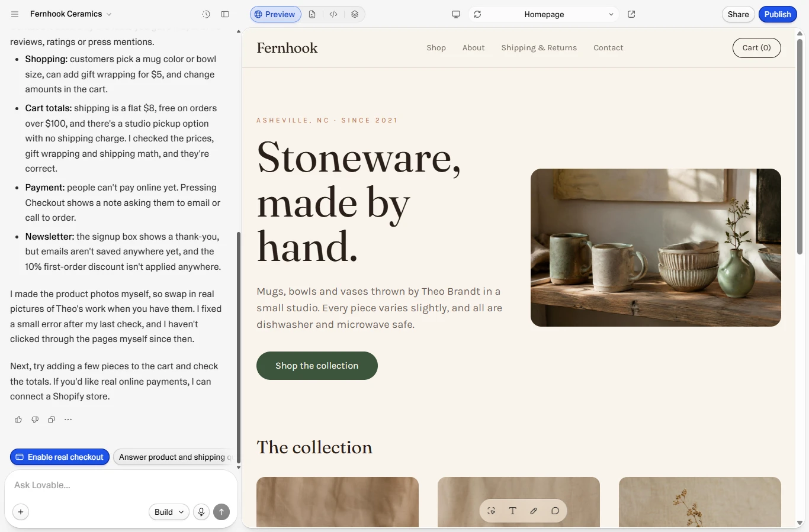Viewport: 809px width, 532px height.
Task: Open the document view icon beside Preview
Action: click(312, 14)
